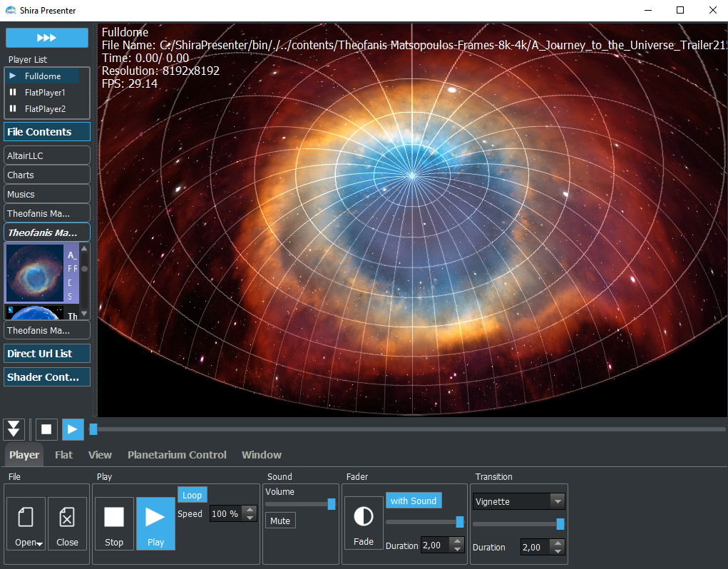The image size is (728, 569).
Task: Expand the first Theofanis Ma... folder
Action: coord(47,213)
